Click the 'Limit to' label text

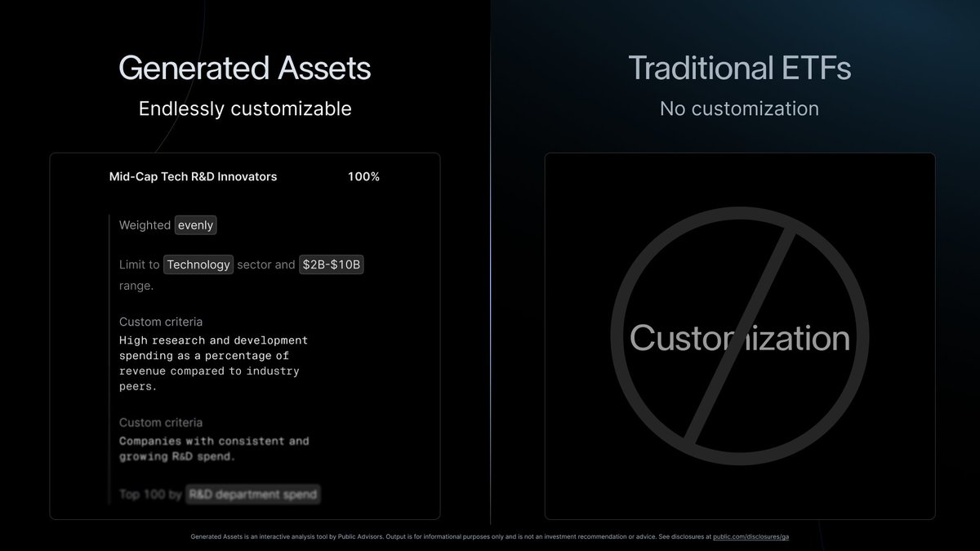pos(140,264)
